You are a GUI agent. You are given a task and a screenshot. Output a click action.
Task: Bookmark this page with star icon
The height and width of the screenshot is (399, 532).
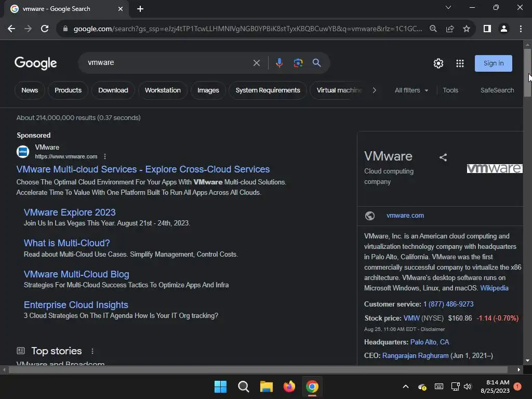(467, 29)
